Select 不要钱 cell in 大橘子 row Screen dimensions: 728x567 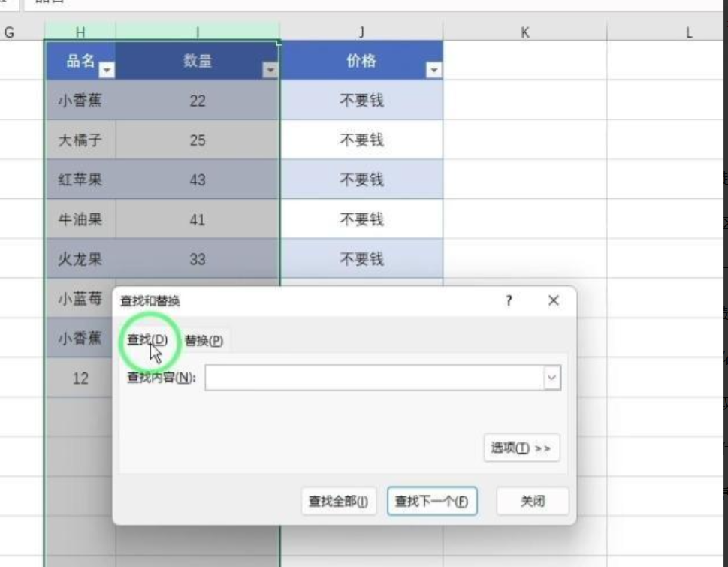(x=361, y=140)
